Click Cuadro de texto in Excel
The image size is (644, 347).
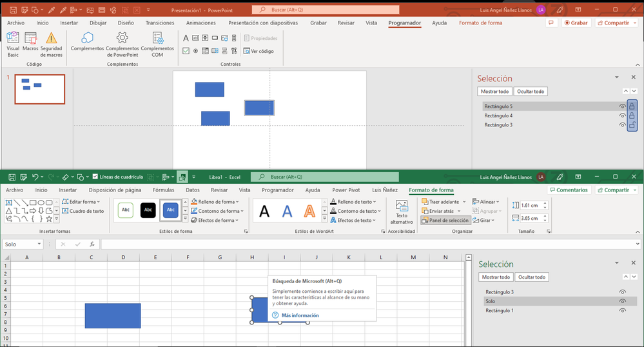[x=83, y=211]
